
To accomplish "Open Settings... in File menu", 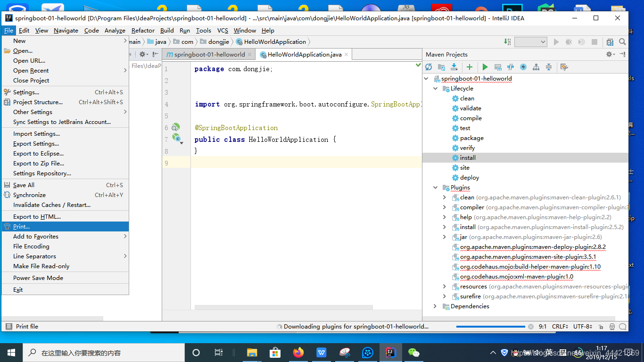I will (x=65, y=92).
